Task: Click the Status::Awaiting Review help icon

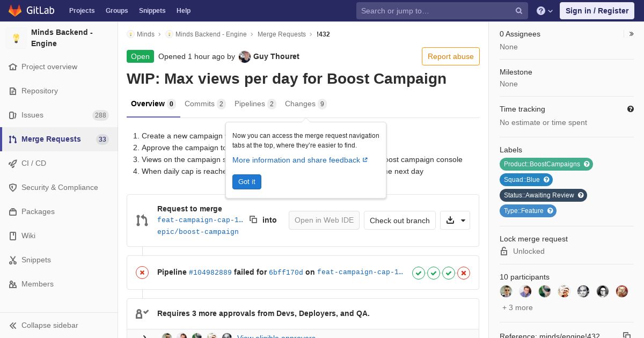Action: pos(581,195)
